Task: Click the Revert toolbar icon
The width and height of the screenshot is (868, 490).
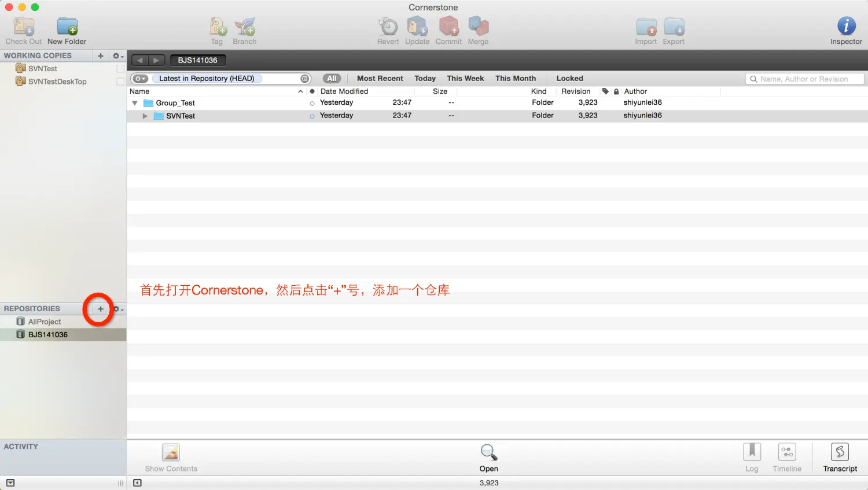Action: point(388,27)
